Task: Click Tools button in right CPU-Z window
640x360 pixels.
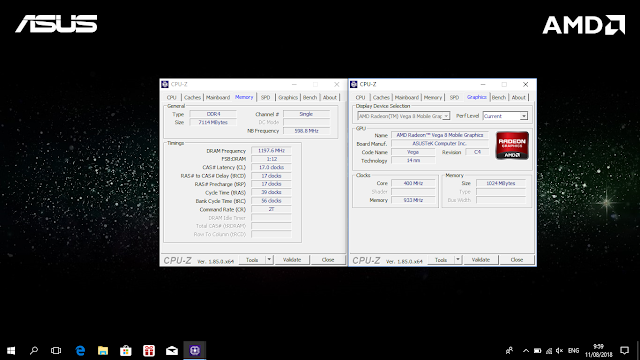Action: [x=441, y=260]
